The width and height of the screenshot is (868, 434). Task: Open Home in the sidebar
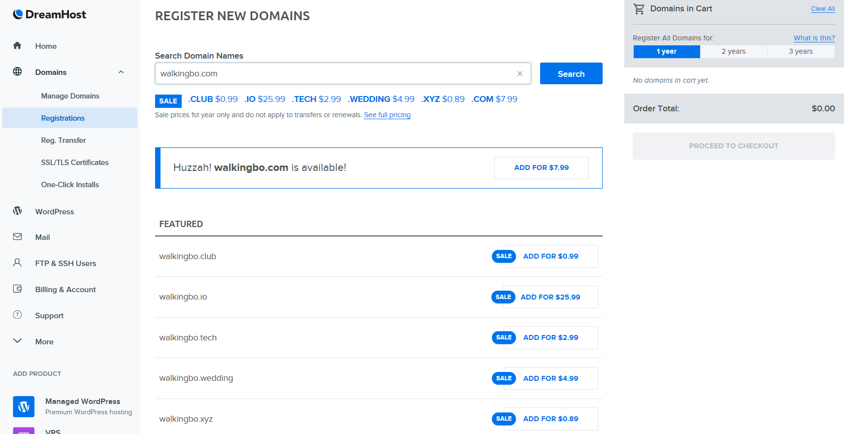(46, 46)
